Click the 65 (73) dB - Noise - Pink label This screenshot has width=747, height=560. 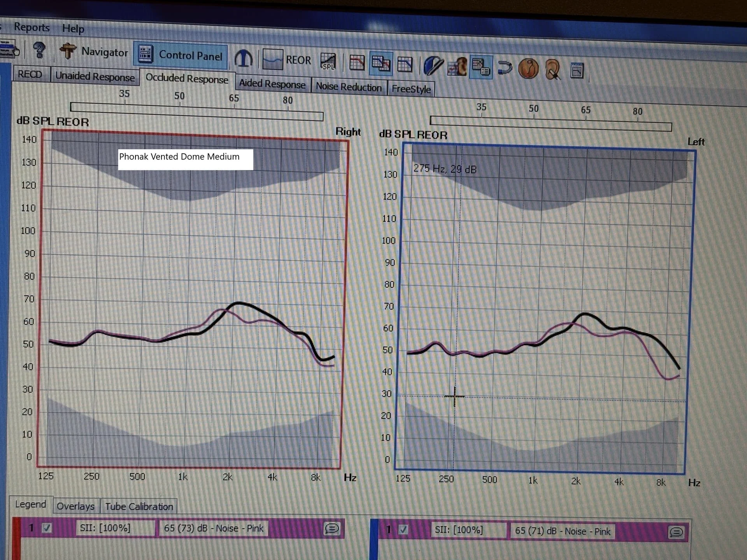(x=214, y=528)
